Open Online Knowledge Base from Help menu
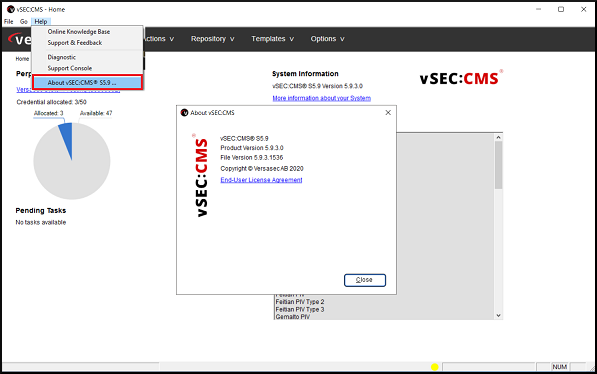The image size is (597, 374). (79, 32)
